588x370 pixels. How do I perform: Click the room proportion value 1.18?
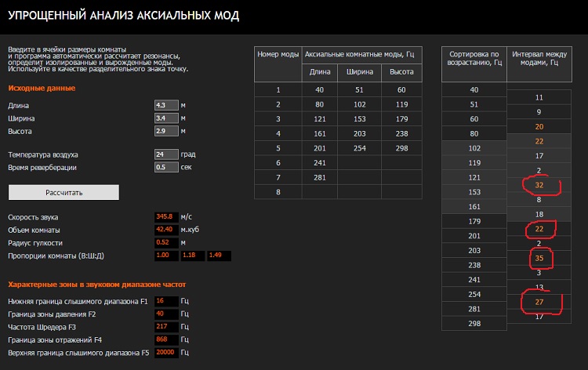tap(193, 256)
